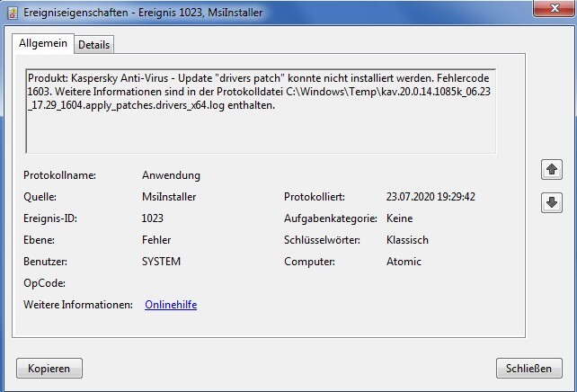Select the Benutzer value SYSTEM

(161, 262)
